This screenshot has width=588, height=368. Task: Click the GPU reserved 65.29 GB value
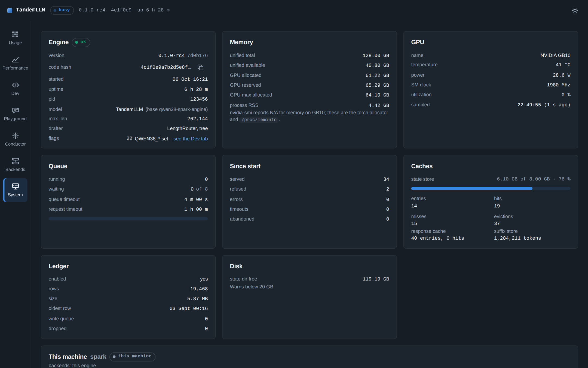(x=377, y=85)
